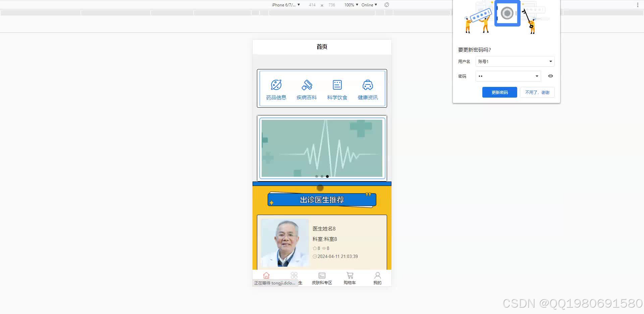Click the viewport height field 736
Viewport: 644px width, 314px height.
click(332, 5)
